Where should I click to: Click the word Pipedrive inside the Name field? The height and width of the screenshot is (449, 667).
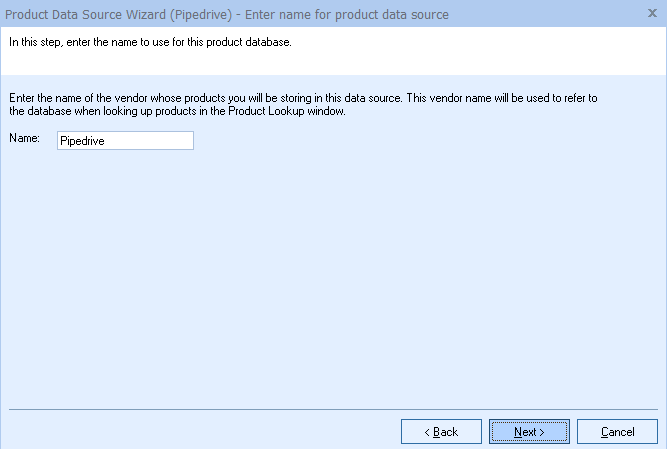click(82, 141)
